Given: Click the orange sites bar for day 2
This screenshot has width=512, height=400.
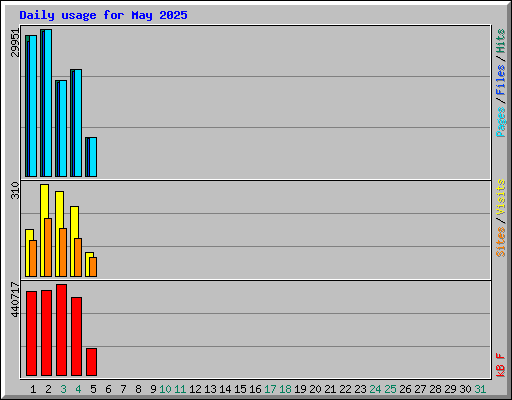Looking at the screenshot, I should (48, 247).
